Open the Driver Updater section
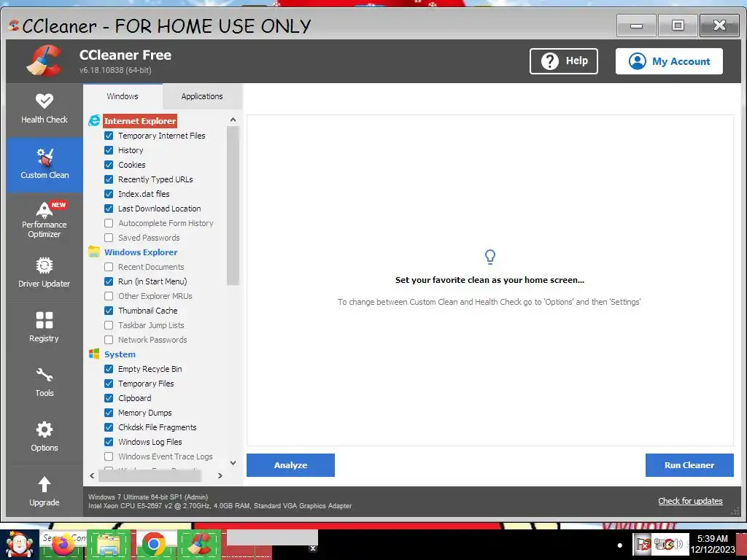This screenshot has height=560, width=747. (x=44, y=274)
